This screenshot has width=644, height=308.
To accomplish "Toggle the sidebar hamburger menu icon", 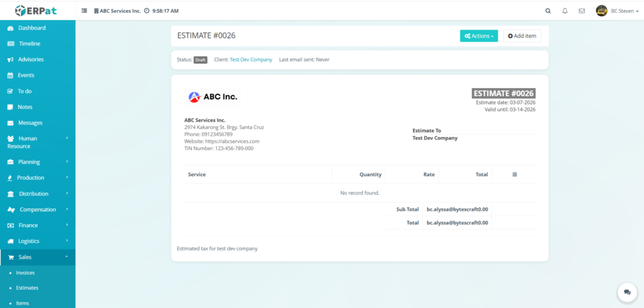I will point(85,11).
